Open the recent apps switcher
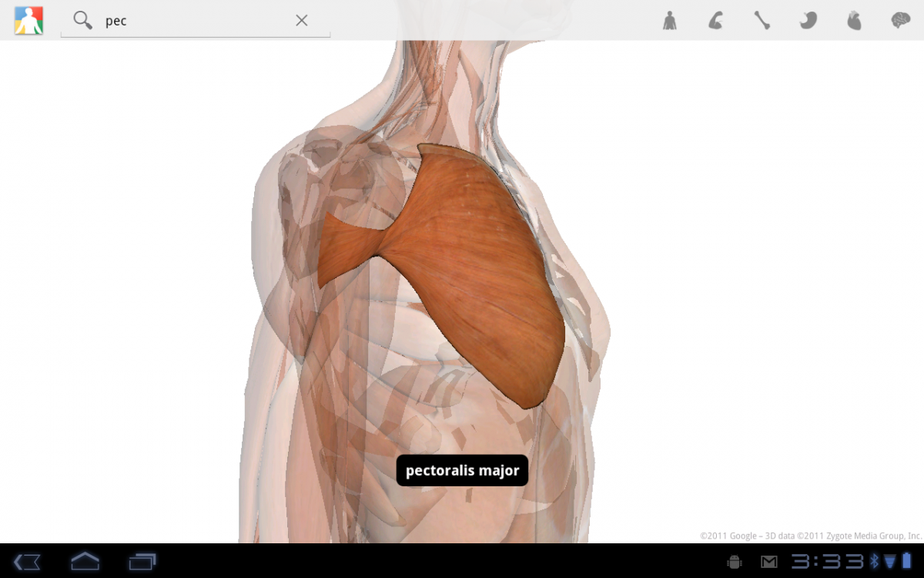Image resolution: width=924 pixels, height=578 pixels. point(142,561)
